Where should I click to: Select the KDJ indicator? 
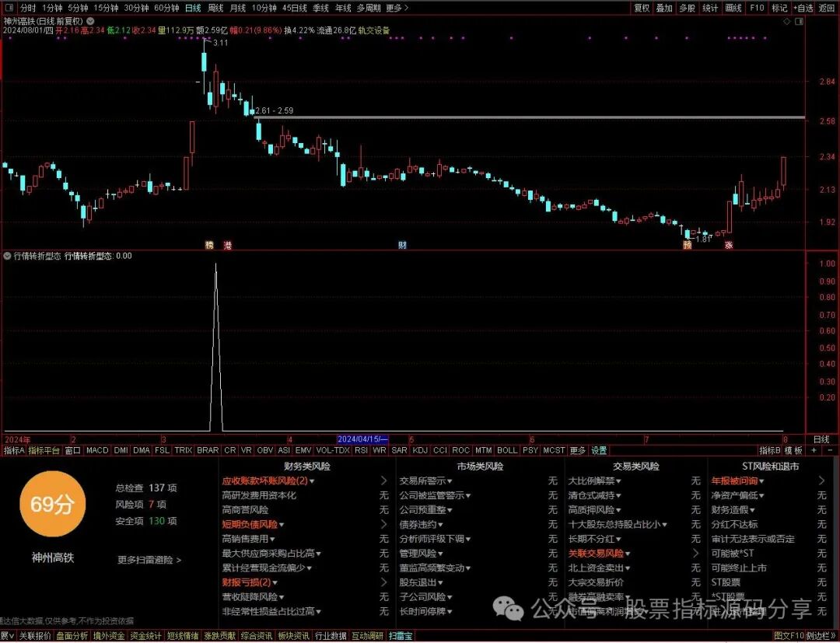(420, 451)
